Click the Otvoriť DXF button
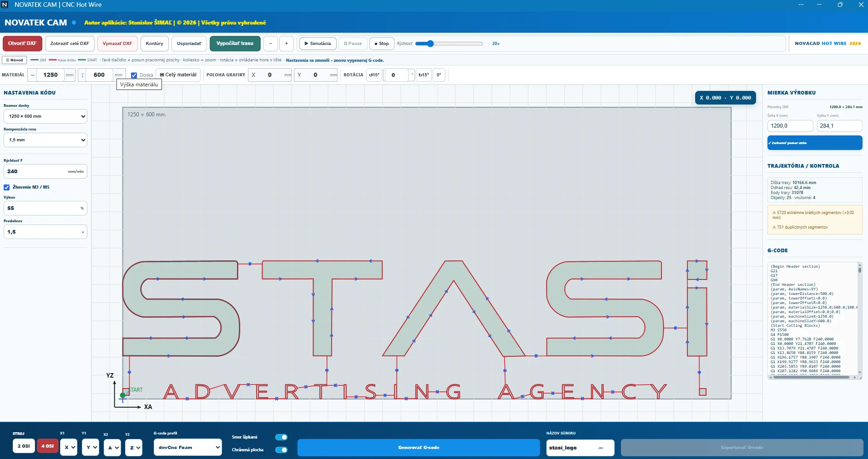 (x=22, y=44)
